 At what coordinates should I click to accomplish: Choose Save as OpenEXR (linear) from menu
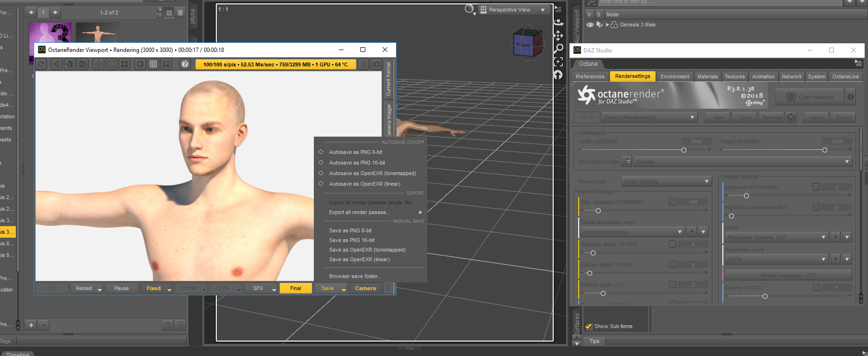(360, 259)
